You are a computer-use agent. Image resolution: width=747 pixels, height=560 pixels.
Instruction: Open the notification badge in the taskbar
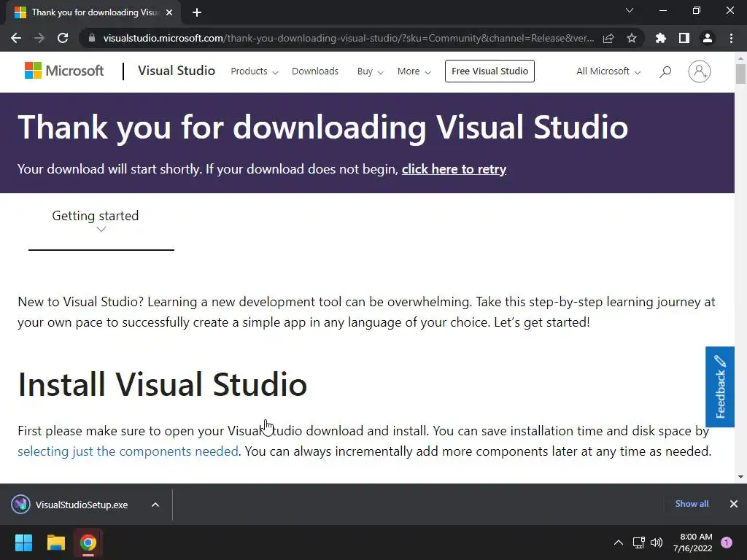(x=727, y=542)
